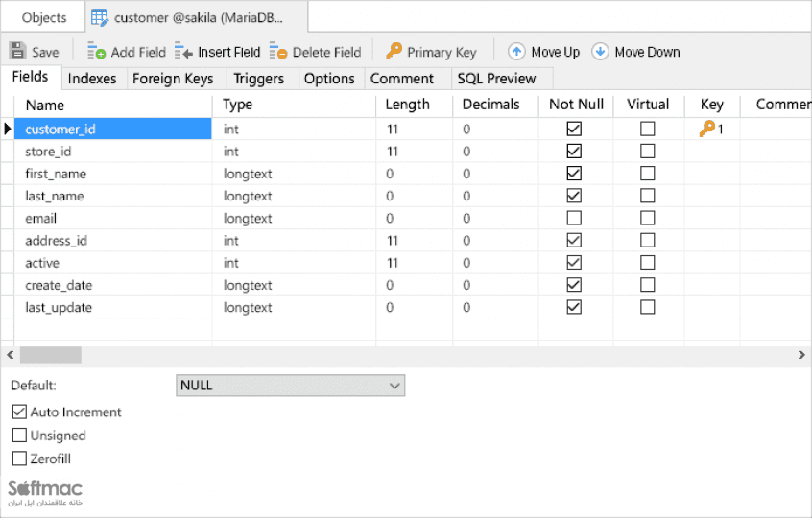
Task: Click the Not Null column header
Action: point(576,106)
